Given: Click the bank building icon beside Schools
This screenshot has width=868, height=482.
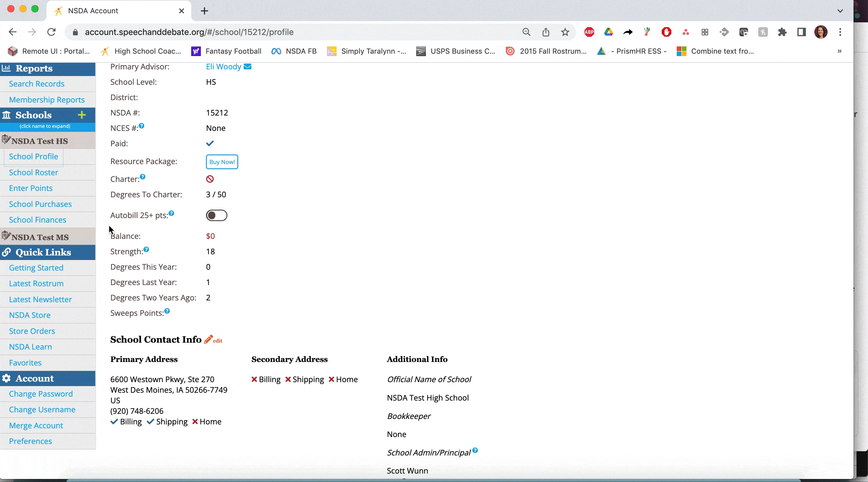Looking at the screenshot, I should tap(6, 115).
